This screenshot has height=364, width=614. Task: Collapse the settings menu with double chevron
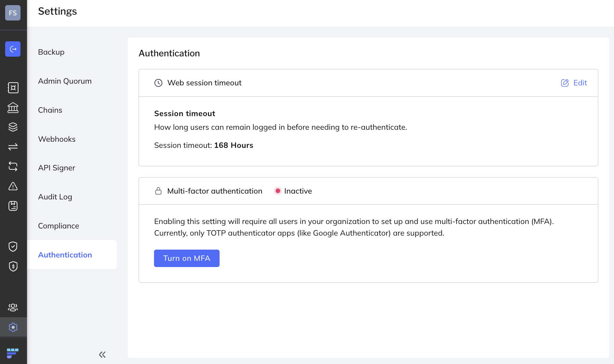[x=102, y=355]
